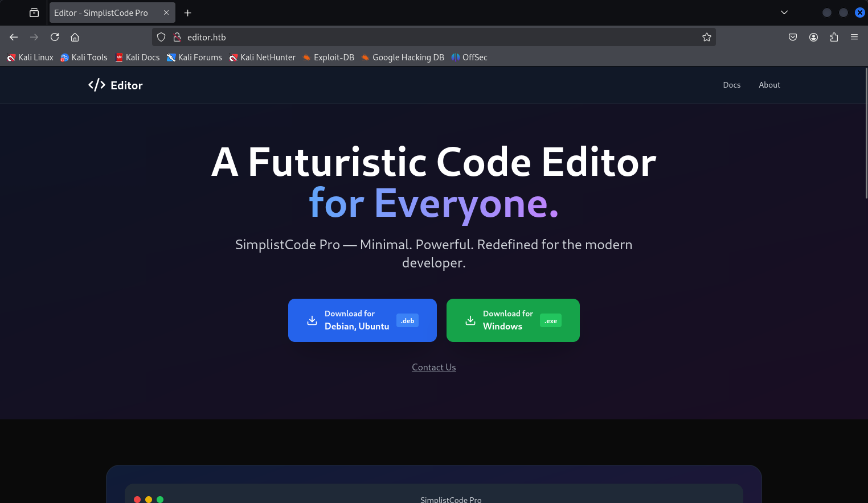The width and height of the screenshot is (868, 503).
Task: Open the Docs navigation item
Action: click(x=731, y=85)
